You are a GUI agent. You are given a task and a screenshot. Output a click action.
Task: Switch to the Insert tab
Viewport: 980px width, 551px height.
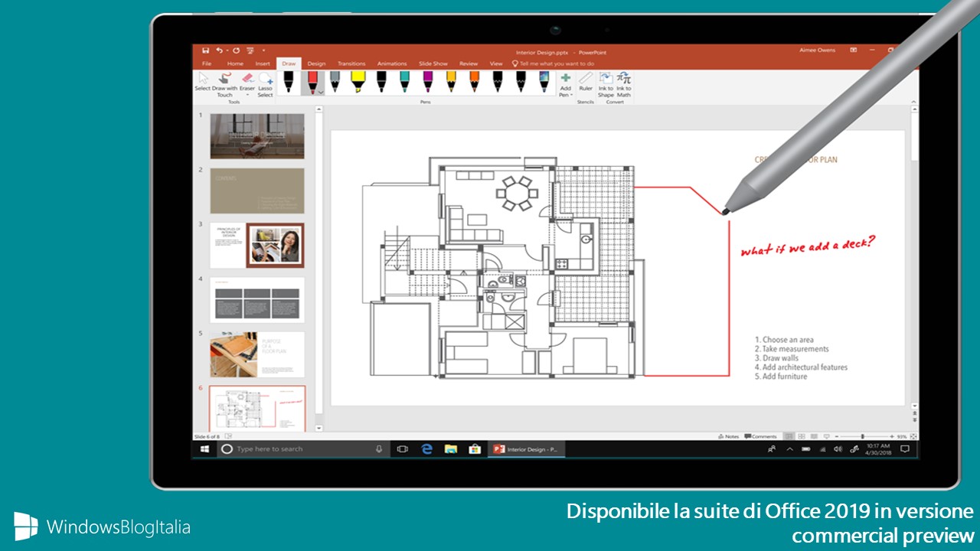tap(263, 64)
